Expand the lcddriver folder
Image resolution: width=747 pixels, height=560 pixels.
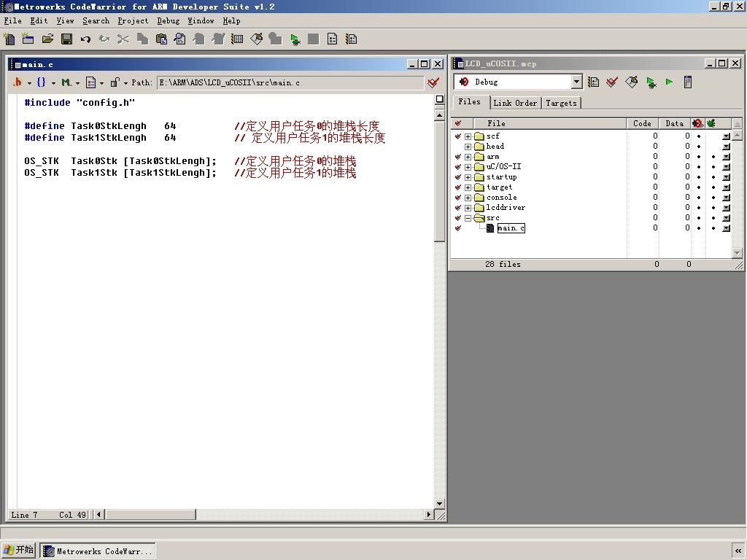(x=468, y=208)
